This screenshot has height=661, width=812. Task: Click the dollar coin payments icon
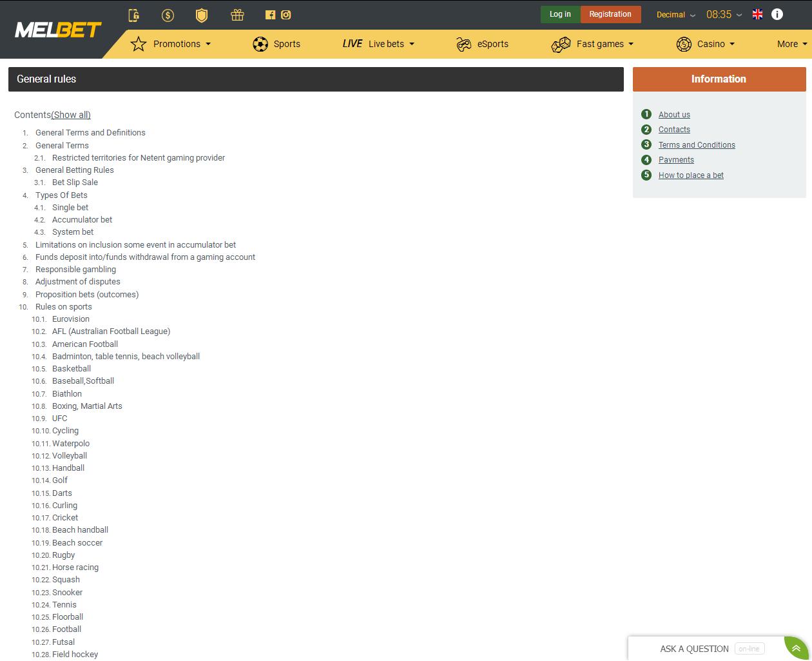(x=168, y=15)
